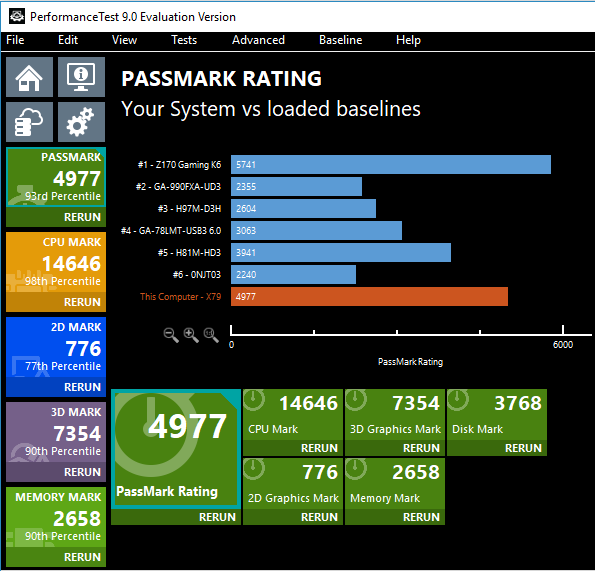Open the Tests menu
Viewport: 595px width, 571px height.
184,40
